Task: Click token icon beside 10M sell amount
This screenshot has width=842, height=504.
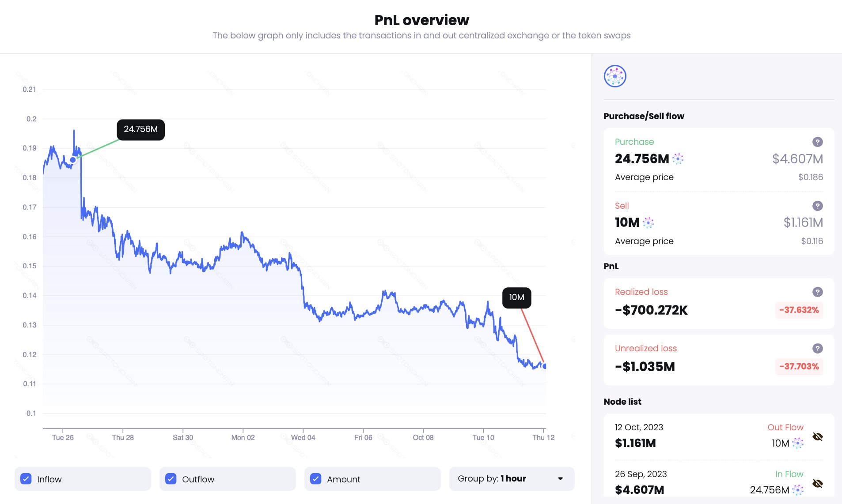Action: click(x=648, y=223)
